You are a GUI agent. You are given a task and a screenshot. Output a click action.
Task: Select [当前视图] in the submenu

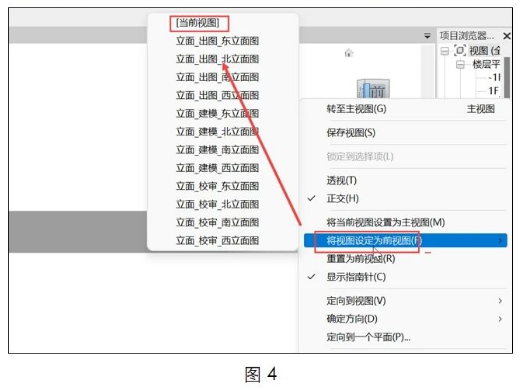pos(198,23)
